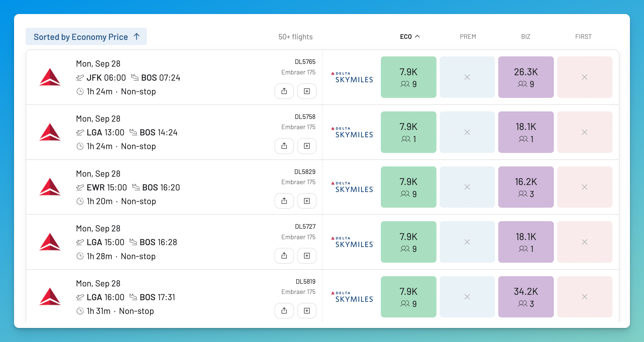The width and height of the screenshot is (644, 342).
Task: Sort by BIZ column
Action: (x=526, y=37)
